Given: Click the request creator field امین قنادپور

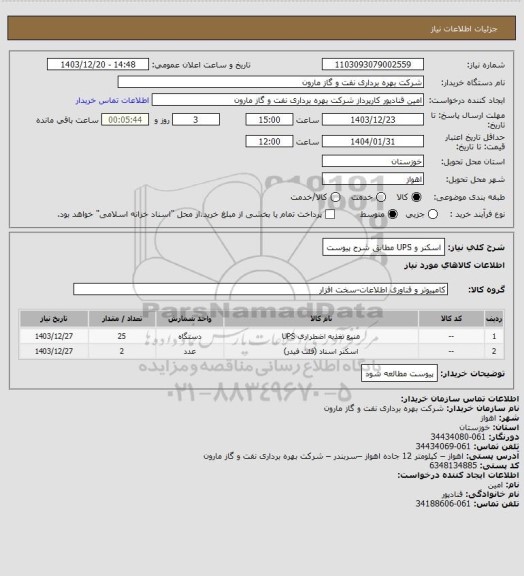Looking at the screenshot, I should point(288,100).
